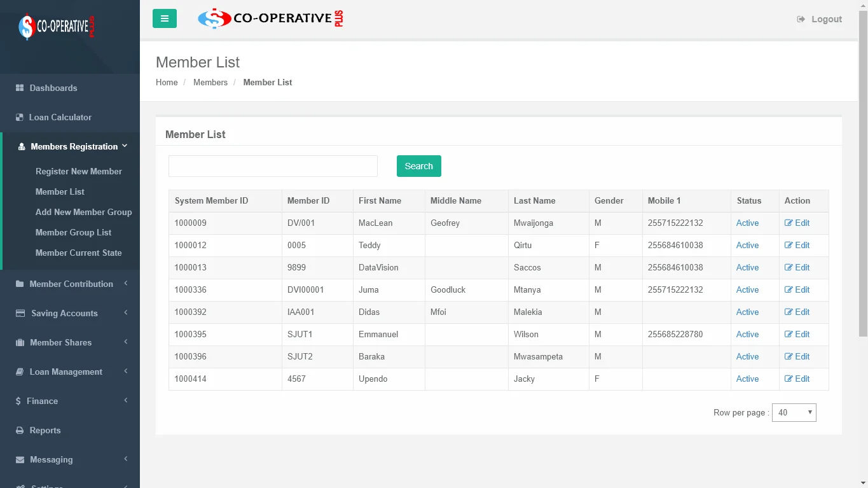Expand the Saving Accounts chevron
This screenshot has height=488, width=868.
(x=126, y=312)
